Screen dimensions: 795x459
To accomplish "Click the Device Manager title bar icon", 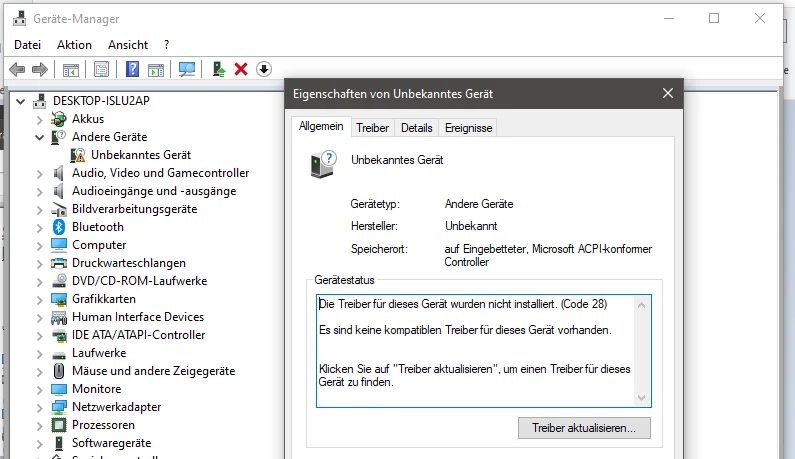I will click(x=19, y=18).
